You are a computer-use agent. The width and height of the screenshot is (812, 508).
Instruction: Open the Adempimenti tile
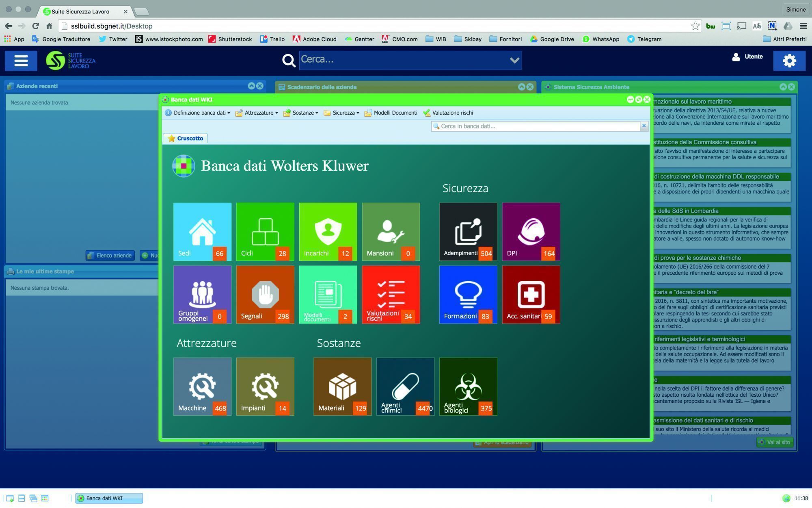click(x=468, y=232)
